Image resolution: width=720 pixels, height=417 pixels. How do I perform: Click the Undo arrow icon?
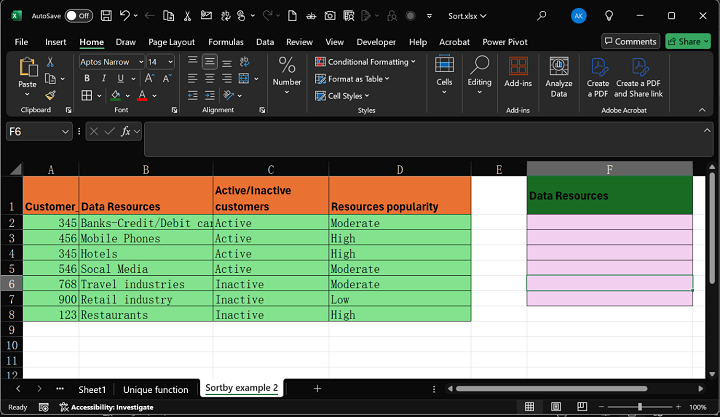[124, 16]
